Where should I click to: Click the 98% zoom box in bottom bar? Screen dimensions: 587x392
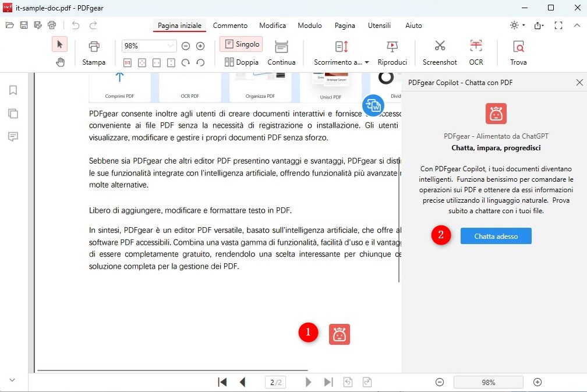click(x=488, y=382)
